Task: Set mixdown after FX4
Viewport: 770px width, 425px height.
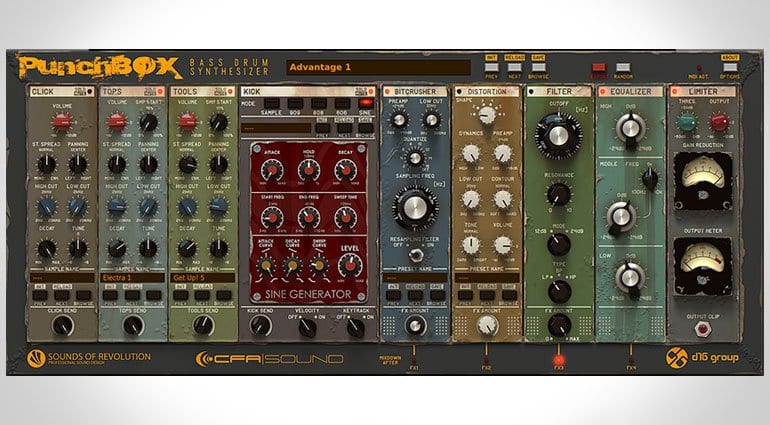Action: click(x=631, y=360)
